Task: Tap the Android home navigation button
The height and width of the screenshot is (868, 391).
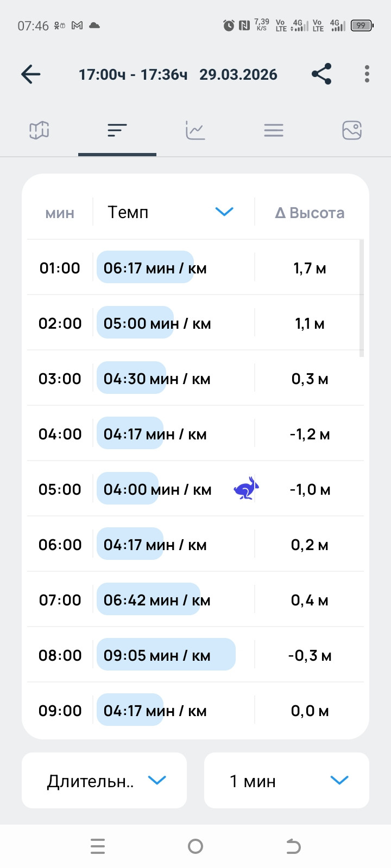Action: (195, 846)
